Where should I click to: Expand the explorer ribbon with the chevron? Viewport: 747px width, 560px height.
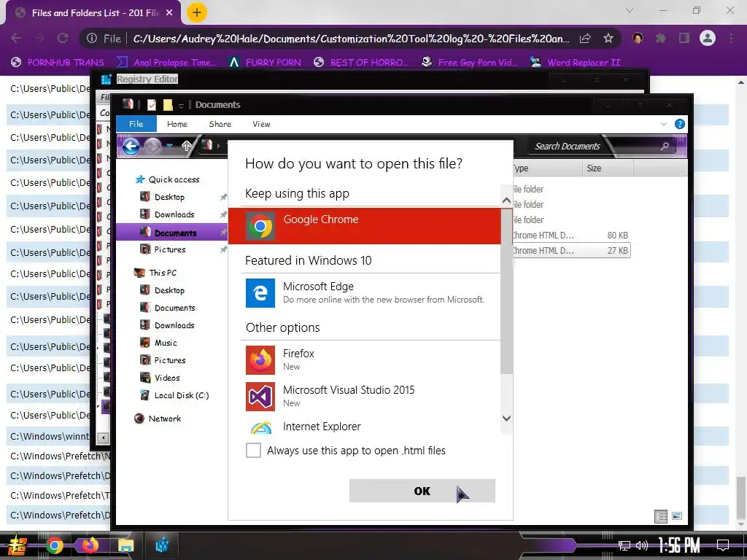pyautogui.click(x=663, y=124)
